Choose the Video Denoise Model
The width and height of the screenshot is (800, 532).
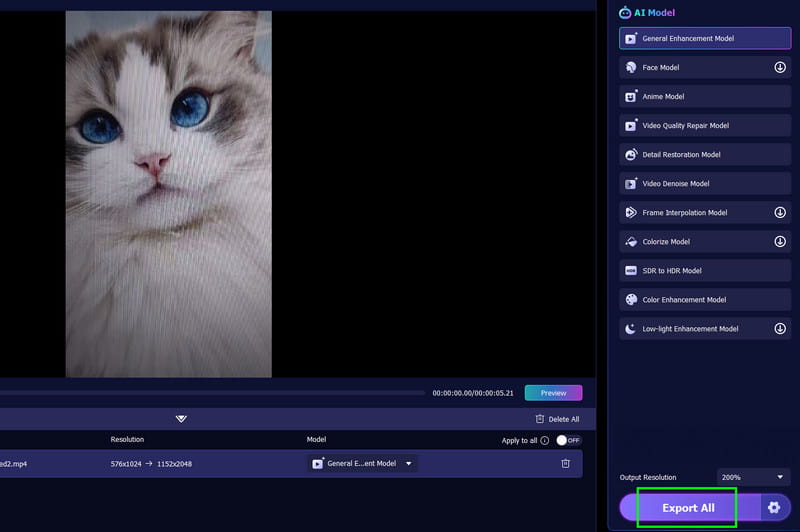pos(705,184)
